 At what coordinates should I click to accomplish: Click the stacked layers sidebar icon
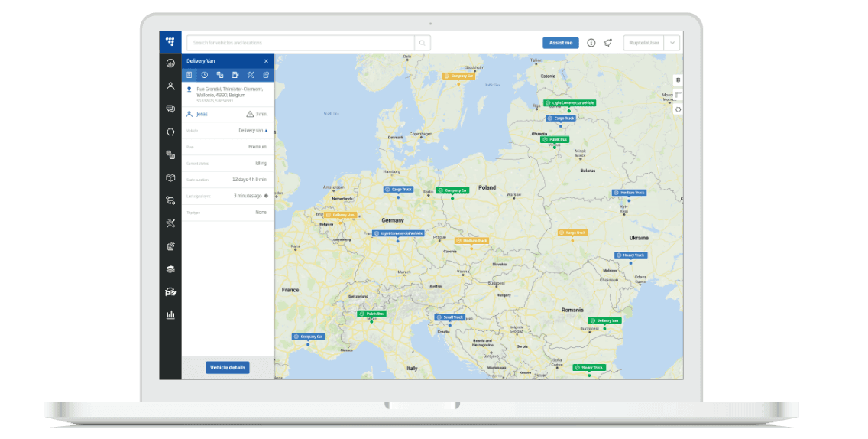(x=170, y=269)
